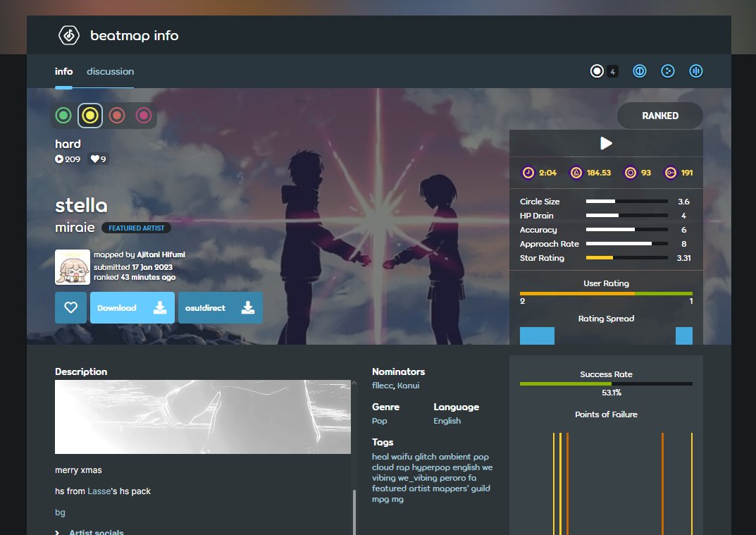
Task: Pick the orange insane difficulty circle
Action: 117,116
